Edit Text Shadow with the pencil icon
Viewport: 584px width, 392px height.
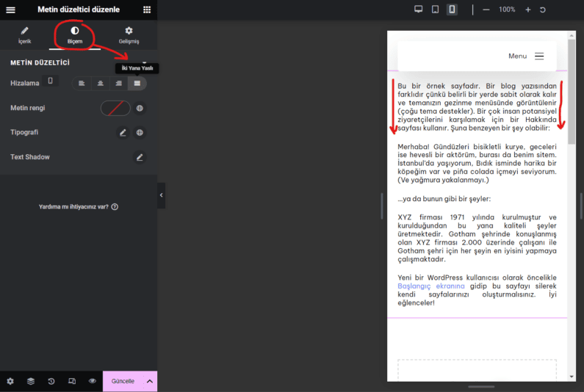pos(140,157)
